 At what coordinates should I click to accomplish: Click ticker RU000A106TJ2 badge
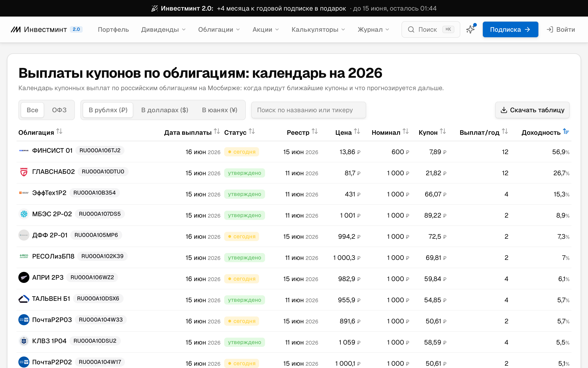click(x=100, y=150)
